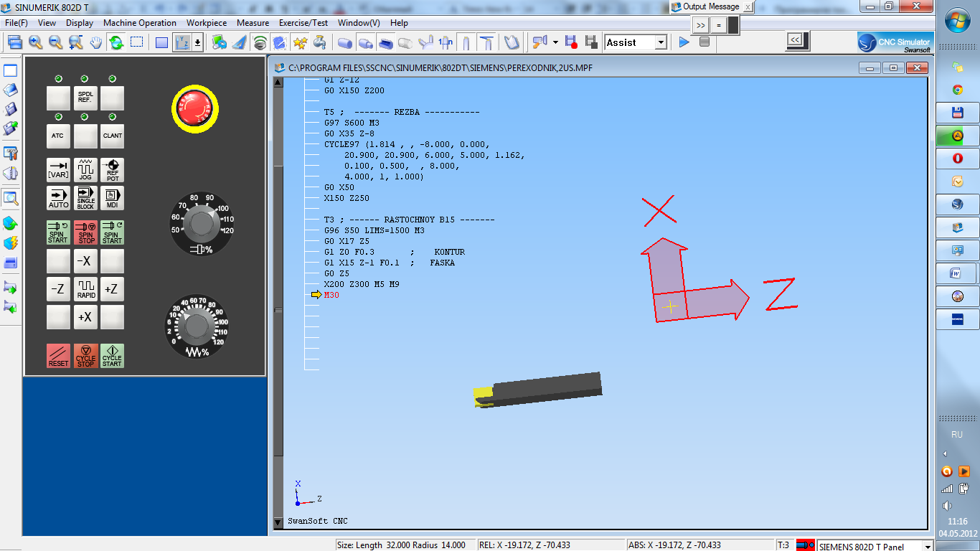Open the File(F) menu

tap(17, 23)
